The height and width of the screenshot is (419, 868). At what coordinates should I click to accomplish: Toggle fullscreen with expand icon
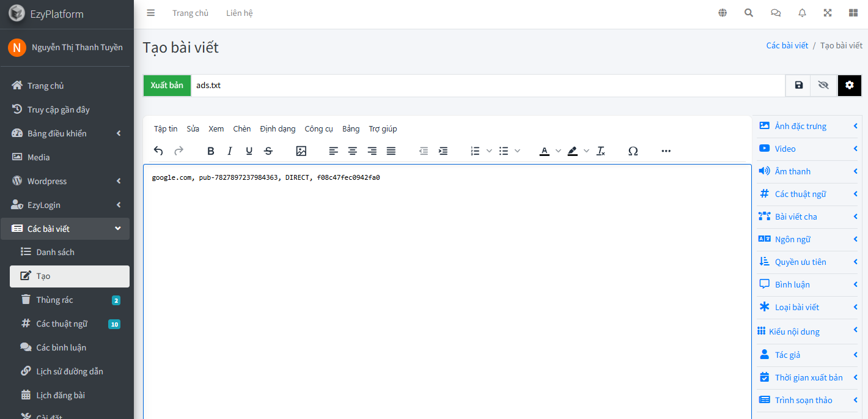(x=828, y=13)
